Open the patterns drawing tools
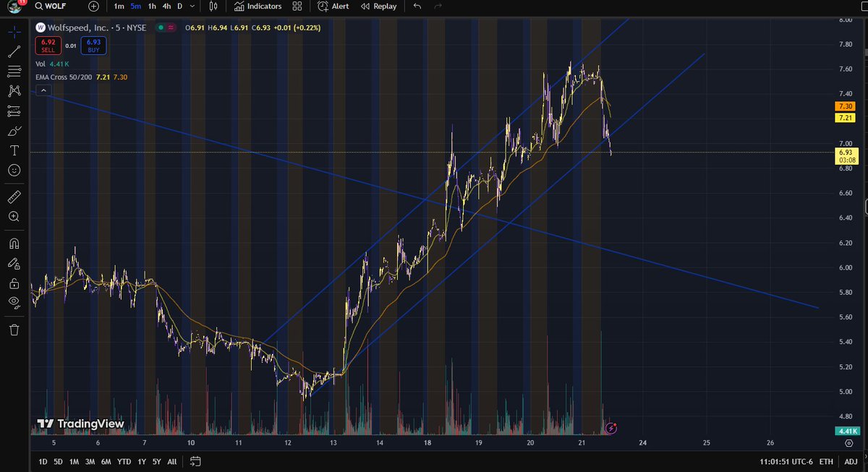 14,91
